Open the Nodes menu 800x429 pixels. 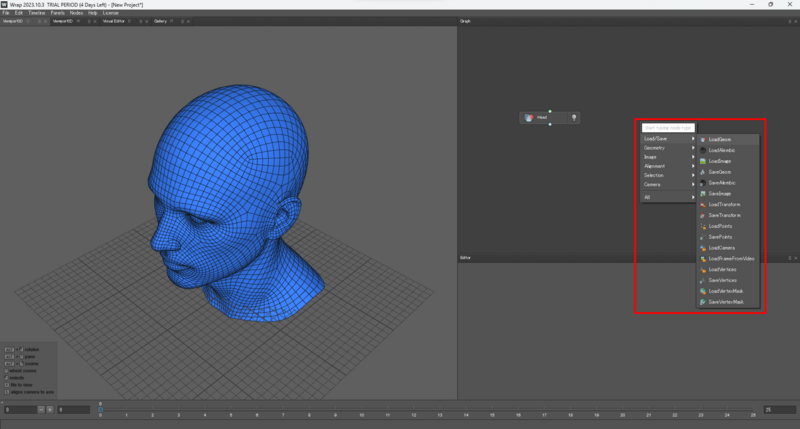pos(76,13)
